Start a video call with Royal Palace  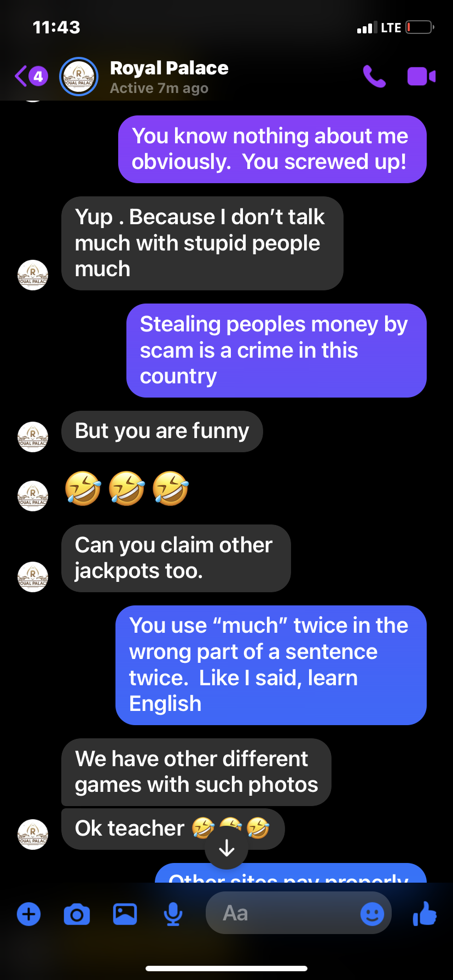pyautogui.click(x=421, y=77)
